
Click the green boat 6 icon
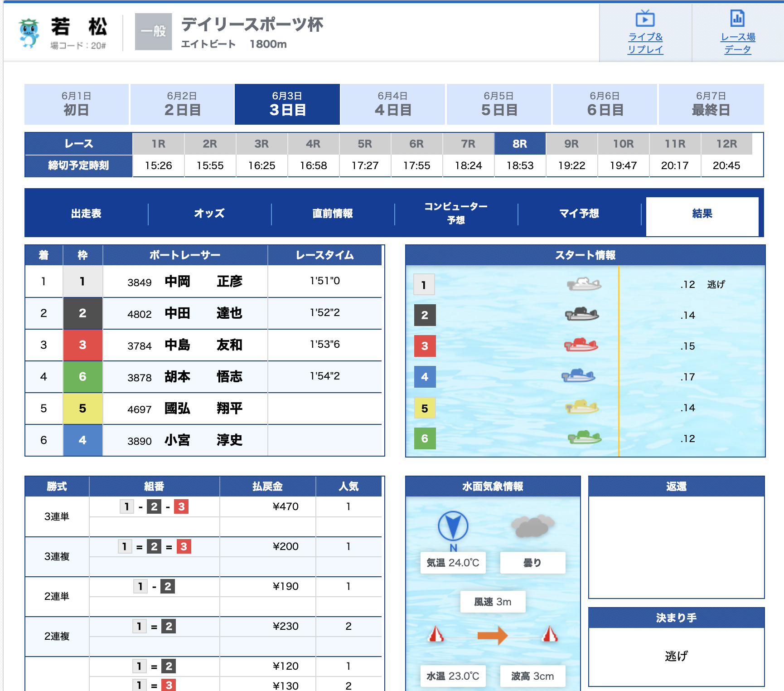(x=584, y=438)
